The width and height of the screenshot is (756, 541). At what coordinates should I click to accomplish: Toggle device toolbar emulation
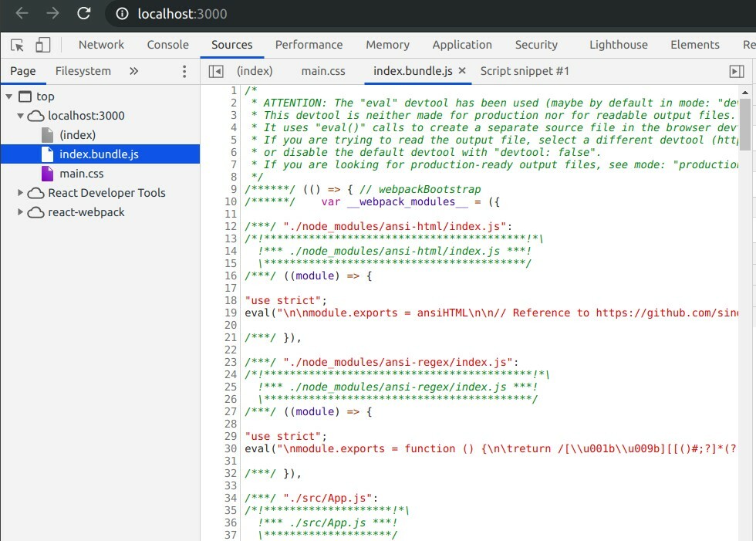coord(43,45)
